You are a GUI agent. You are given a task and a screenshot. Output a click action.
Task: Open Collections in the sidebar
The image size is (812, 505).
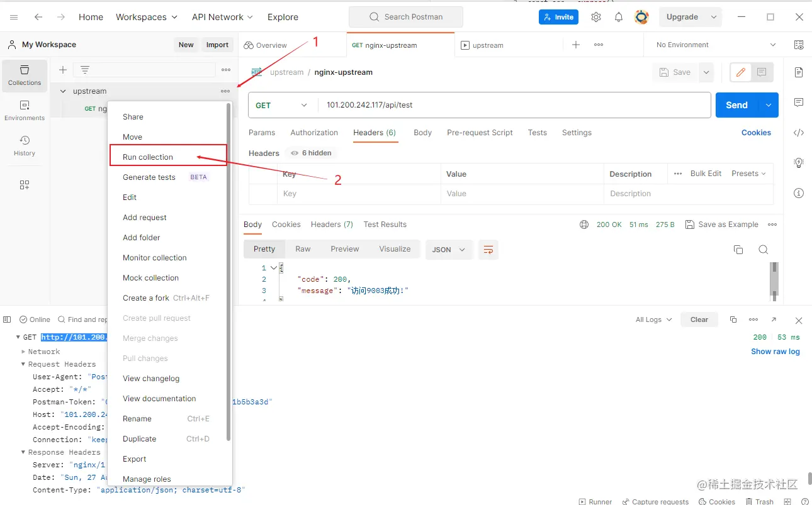pos(25,75)
